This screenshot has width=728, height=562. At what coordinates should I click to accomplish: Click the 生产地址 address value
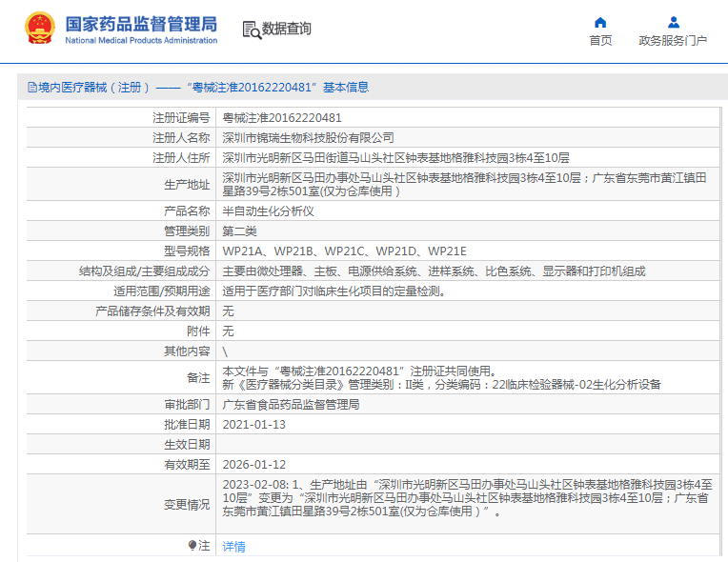(464, 184)
